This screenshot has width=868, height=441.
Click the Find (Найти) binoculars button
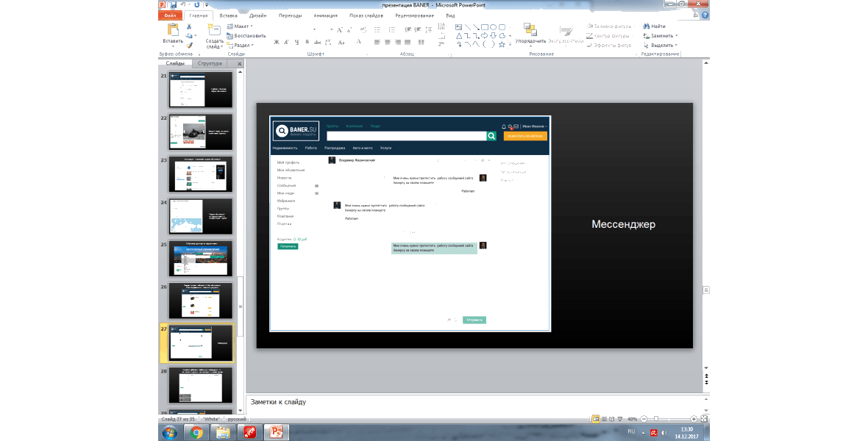[x=655, y=26]
